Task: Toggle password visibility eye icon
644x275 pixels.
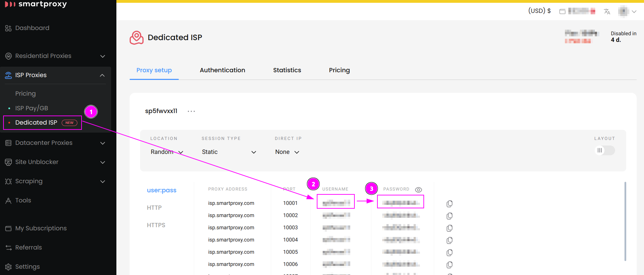Action: [419, 189]
